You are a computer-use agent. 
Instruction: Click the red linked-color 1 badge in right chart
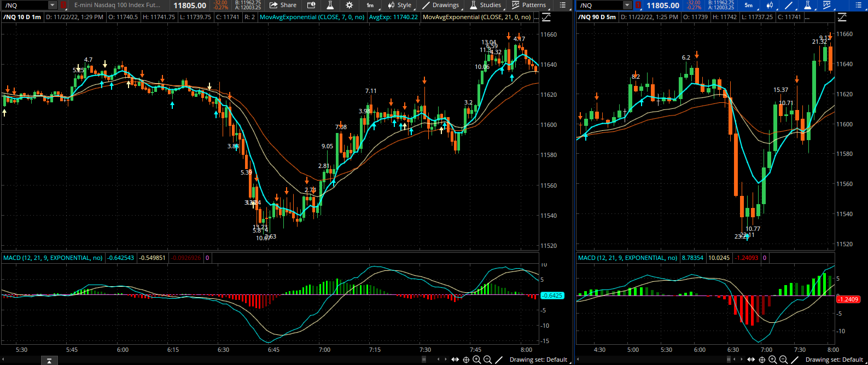pos(638,5)
